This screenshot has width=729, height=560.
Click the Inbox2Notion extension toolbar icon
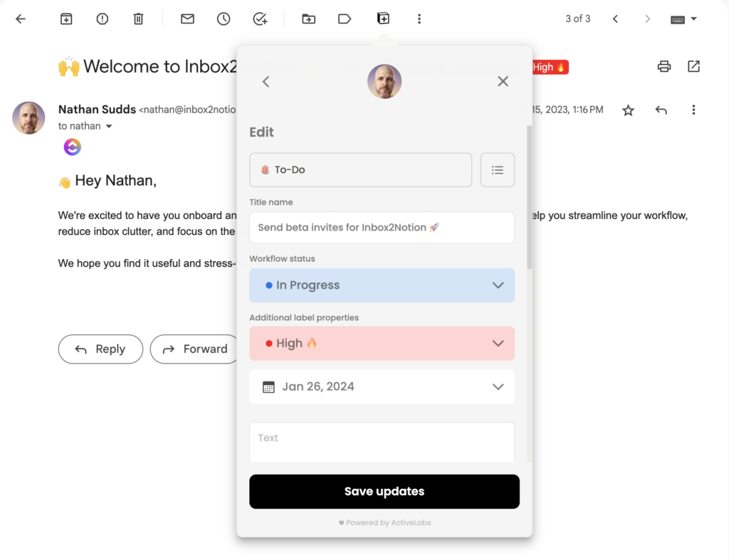[x=383, y=19]
